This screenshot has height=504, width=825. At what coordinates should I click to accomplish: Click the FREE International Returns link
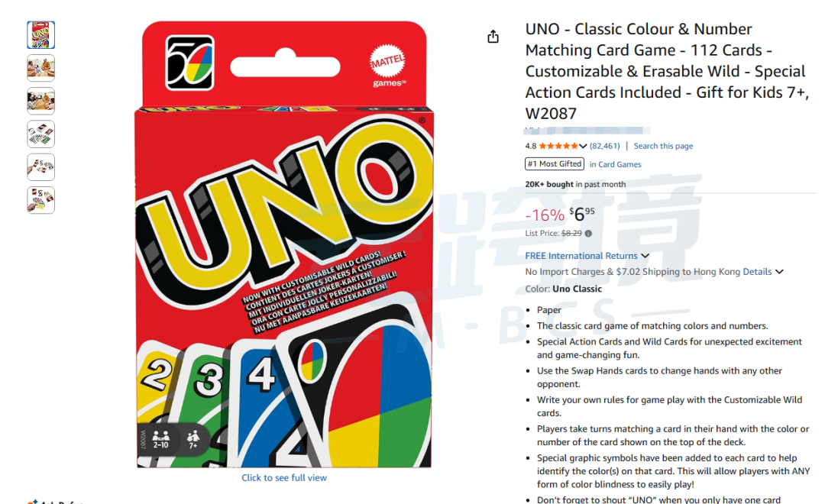(581, 256)
